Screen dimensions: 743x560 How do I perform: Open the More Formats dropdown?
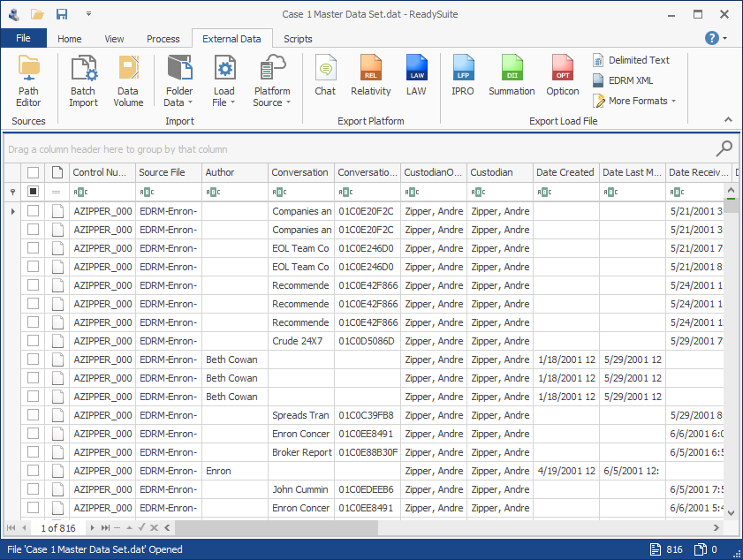[634, 101]
